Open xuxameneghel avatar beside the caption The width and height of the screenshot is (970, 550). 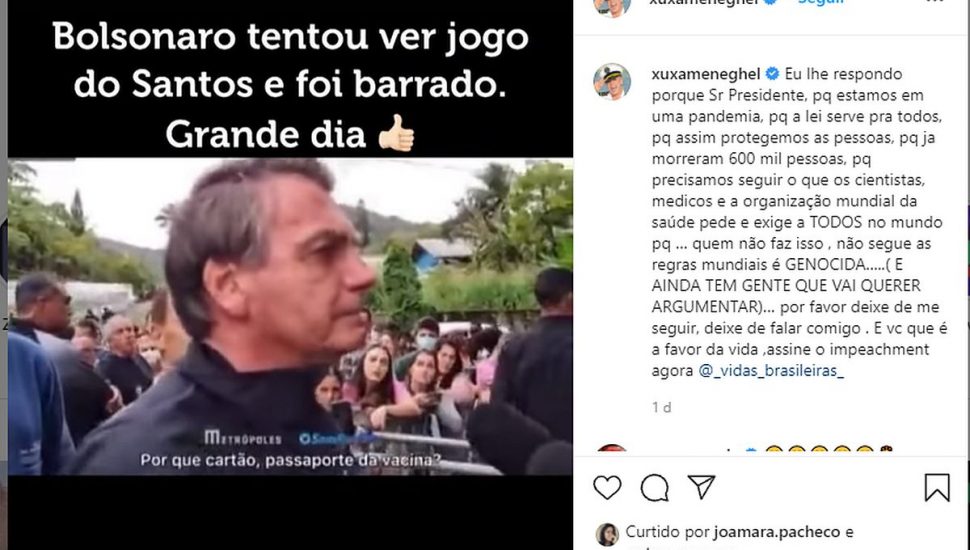point(612,81)
